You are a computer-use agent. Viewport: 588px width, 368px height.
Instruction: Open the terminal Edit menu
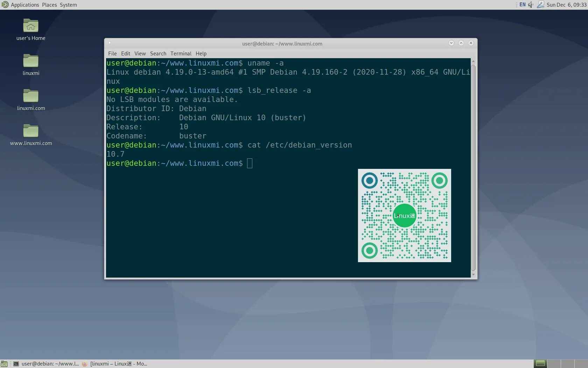(126, 54)
